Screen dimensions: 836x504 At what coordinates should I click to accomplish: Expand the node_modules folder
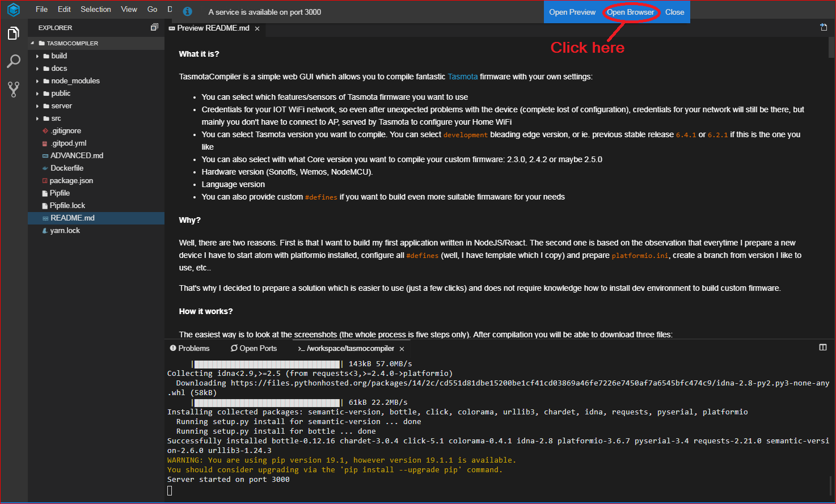tap(37, 81)
